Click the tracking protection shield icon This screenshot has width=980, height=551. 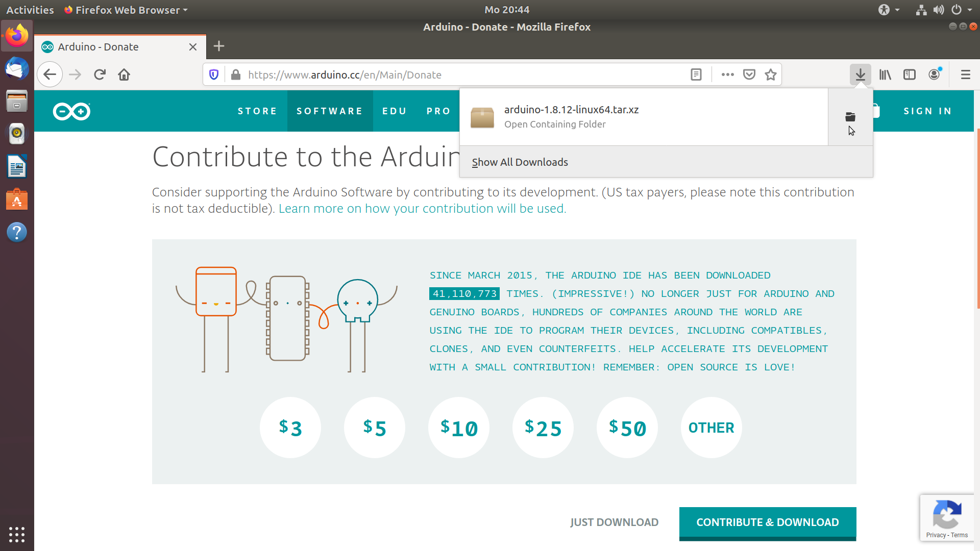tap(214, 74)
